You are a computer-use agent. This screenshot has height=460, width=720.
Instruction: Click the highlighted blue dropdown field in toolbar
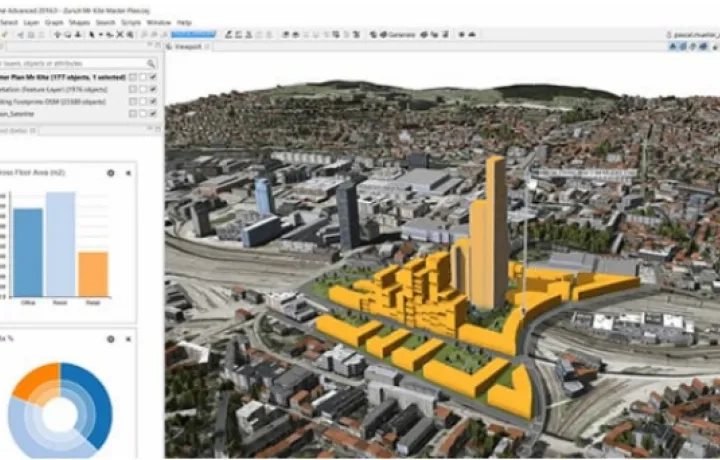tap(193, 34)
